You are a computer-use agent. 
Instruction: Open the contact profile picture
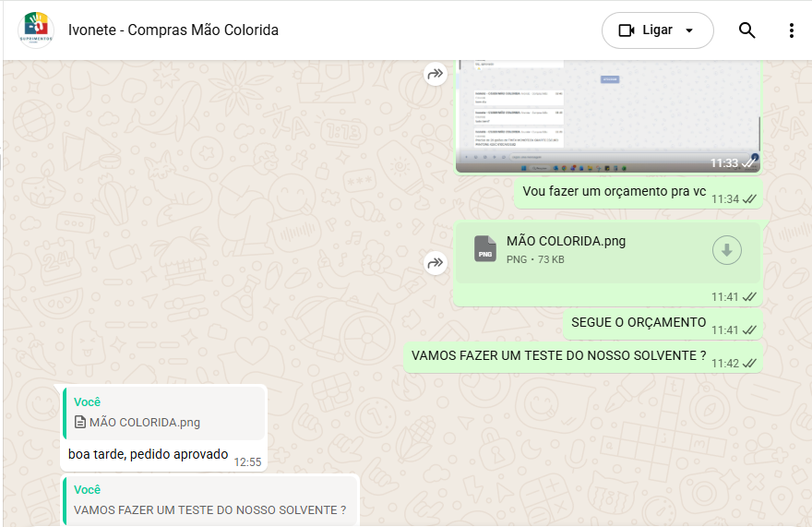point(36,30)
